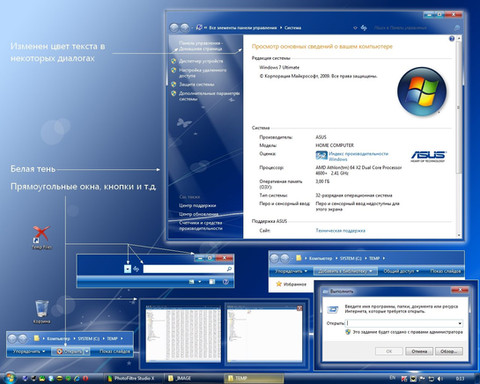Click magnifier in the standalone search box fragment
The image size is (480, 384).
click(229, 269)
